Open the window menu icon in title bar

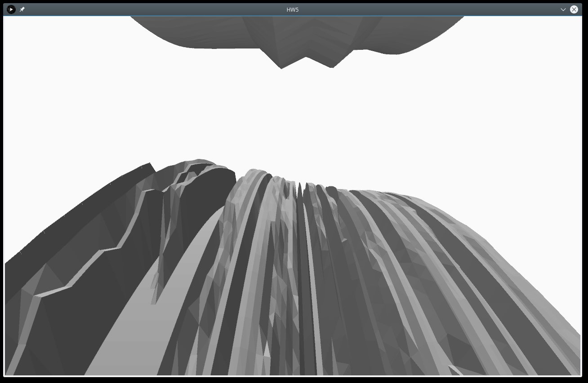coord(11,9)
